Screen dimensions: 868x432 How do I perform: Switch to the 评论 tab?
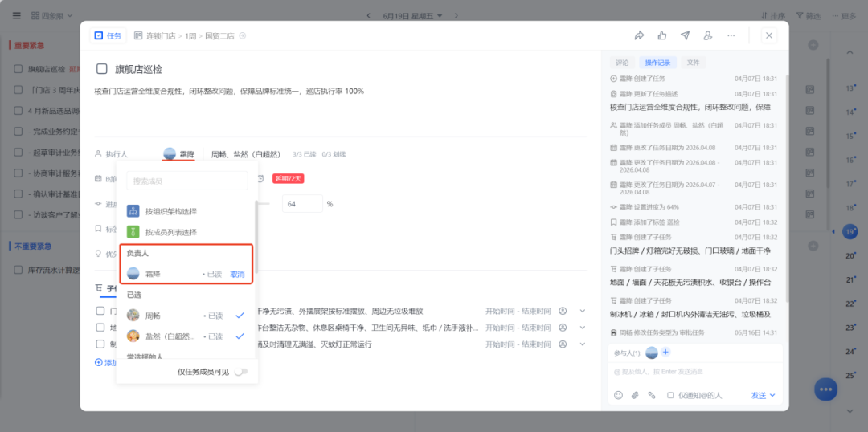tap(621, 63)
